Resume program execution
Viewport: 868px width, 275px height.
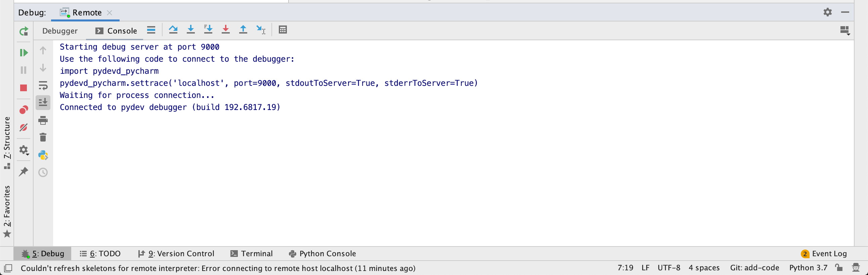(x=24, y=53)
